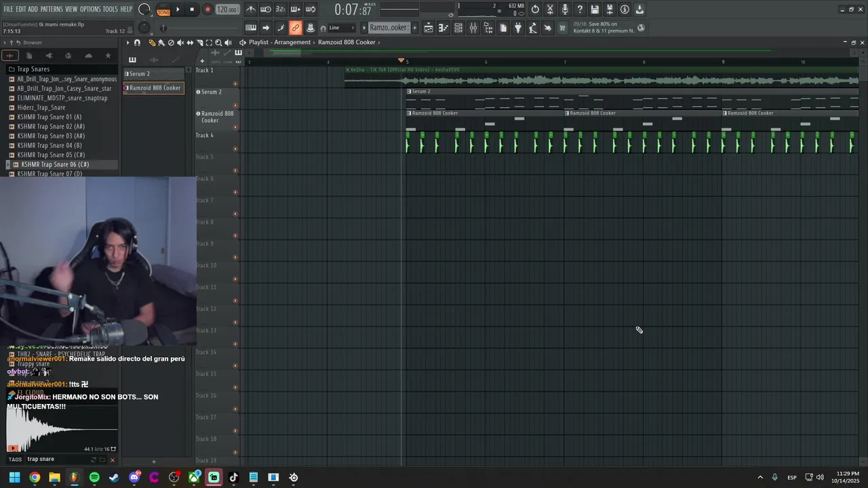
Task: Toggle typing keyboard to piano
Action: tap(251, 28)
